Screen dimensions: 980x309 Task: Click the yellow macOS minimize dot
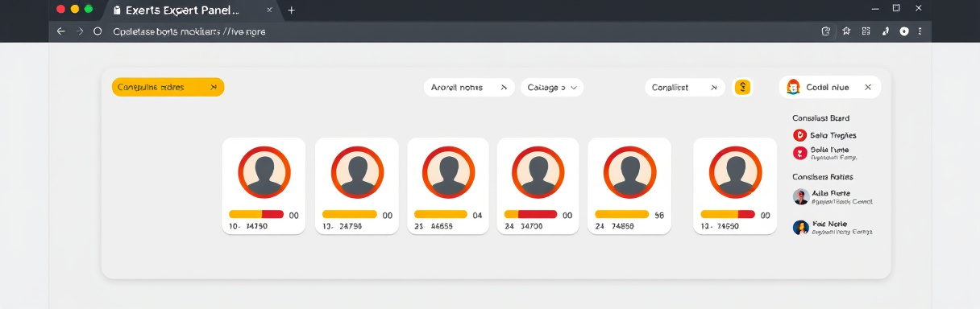click(75, 9)
